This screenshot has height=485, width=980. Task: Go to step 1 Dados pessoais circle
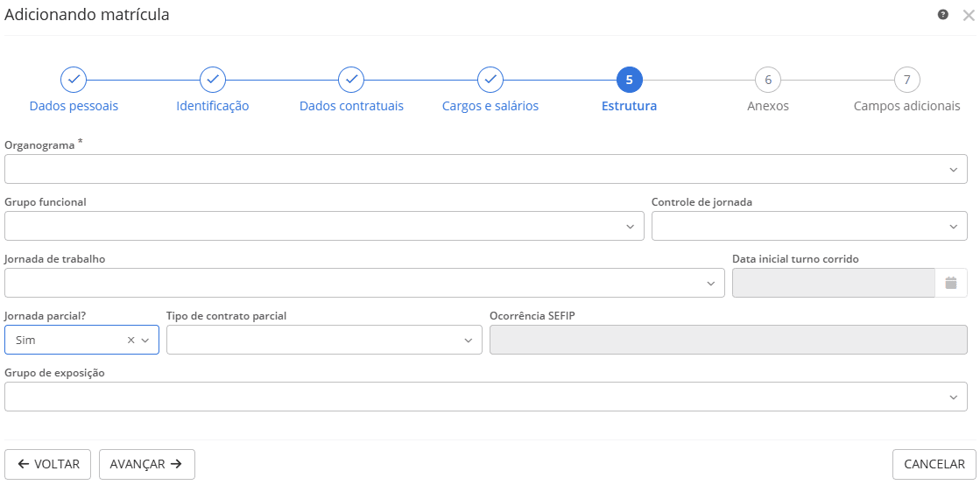click(x=74, y=80)
